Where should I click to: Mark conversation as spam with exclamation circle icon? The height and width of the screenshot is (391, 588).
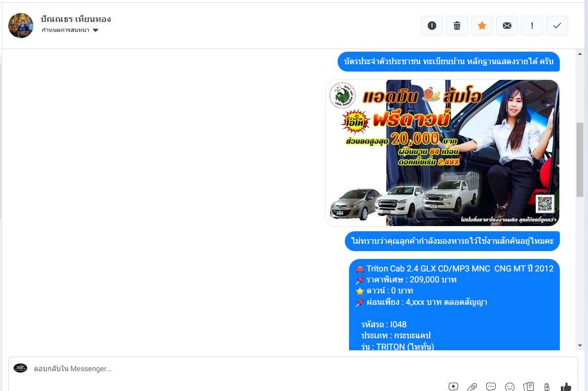(431, 26)
